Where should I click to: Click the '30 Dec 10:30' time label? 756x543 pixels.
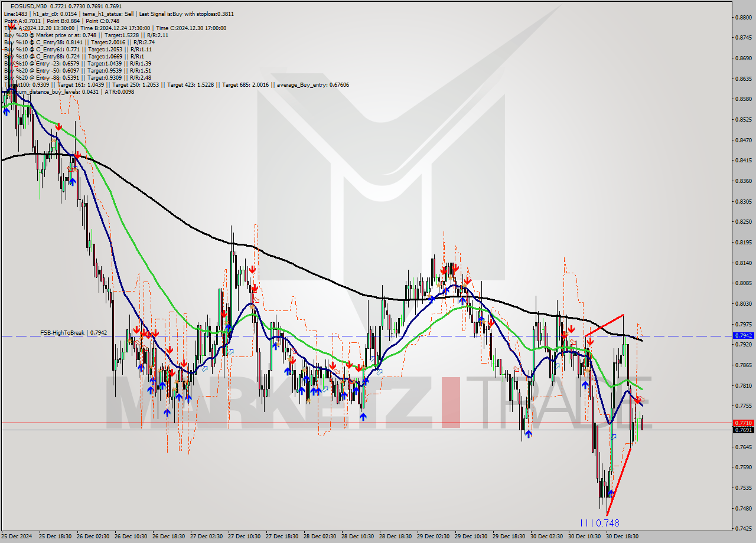coord(584,537)
